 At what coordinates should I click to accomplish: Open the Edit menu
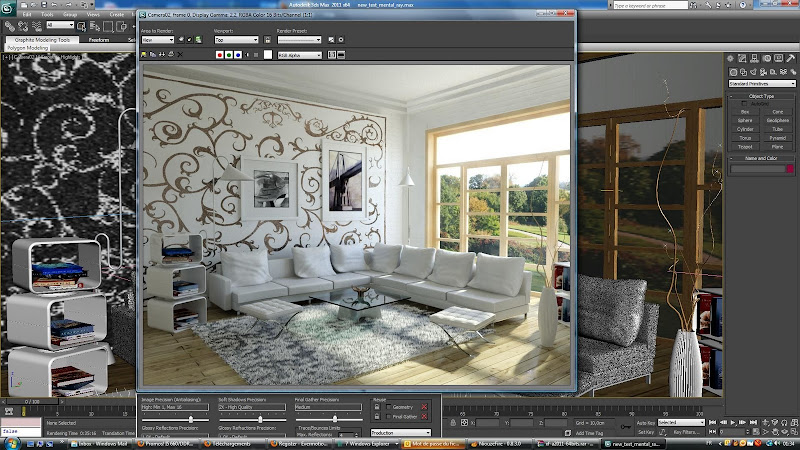click(x=27, y=14)
